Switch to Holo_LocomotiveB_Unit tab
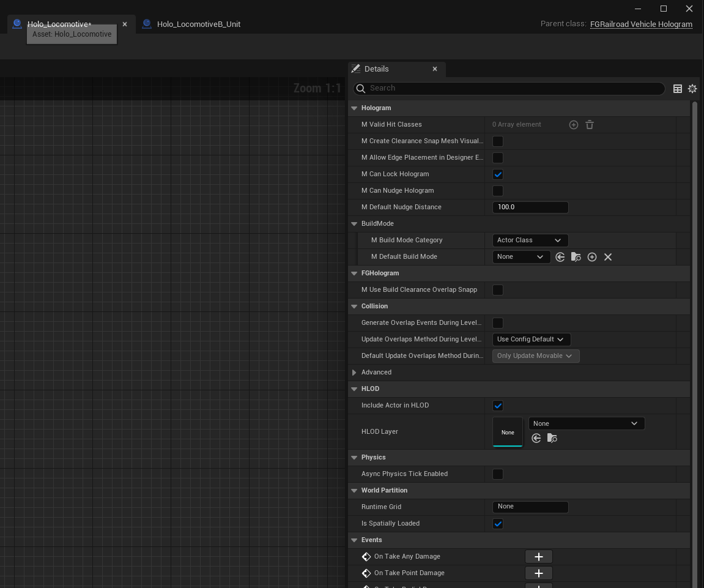 [x=198, y=24]
